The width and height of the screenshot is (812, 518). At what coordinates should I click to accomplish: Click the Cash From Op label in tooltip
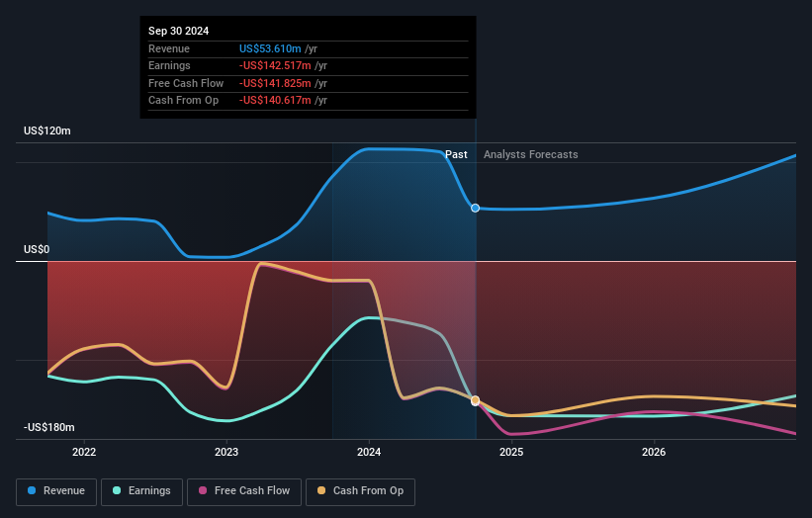[x=183, y=101]
